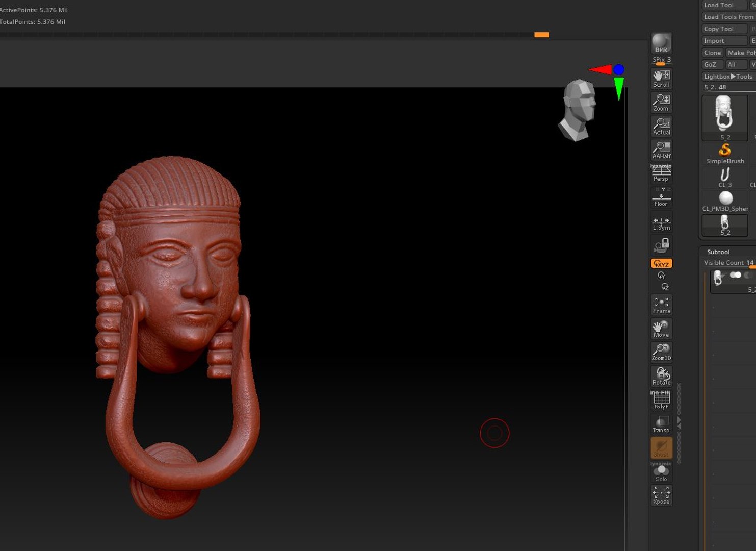Image resolution: width=756 pixels, height=551 pixels.
Task: Adjust the Visible Count slider
Action: coord(729,263)
